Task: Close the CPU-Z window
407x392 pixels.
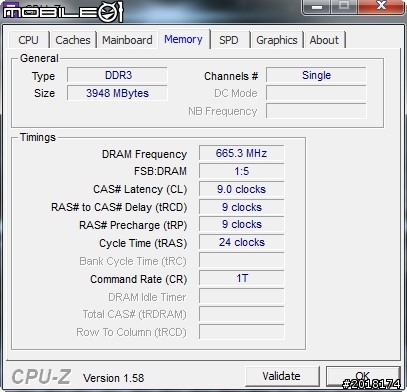Action: click(381, 6)
